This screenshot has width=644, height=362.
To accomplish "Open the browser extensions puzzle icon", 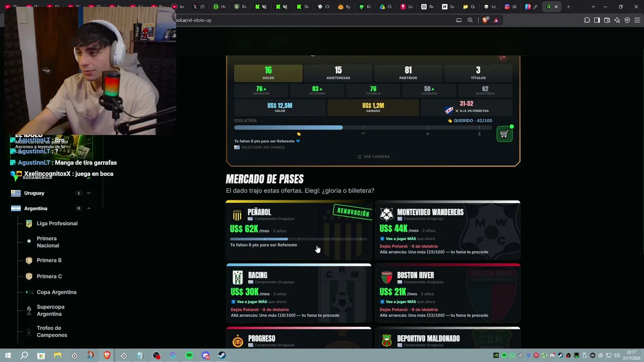I will tap(587, 20).
